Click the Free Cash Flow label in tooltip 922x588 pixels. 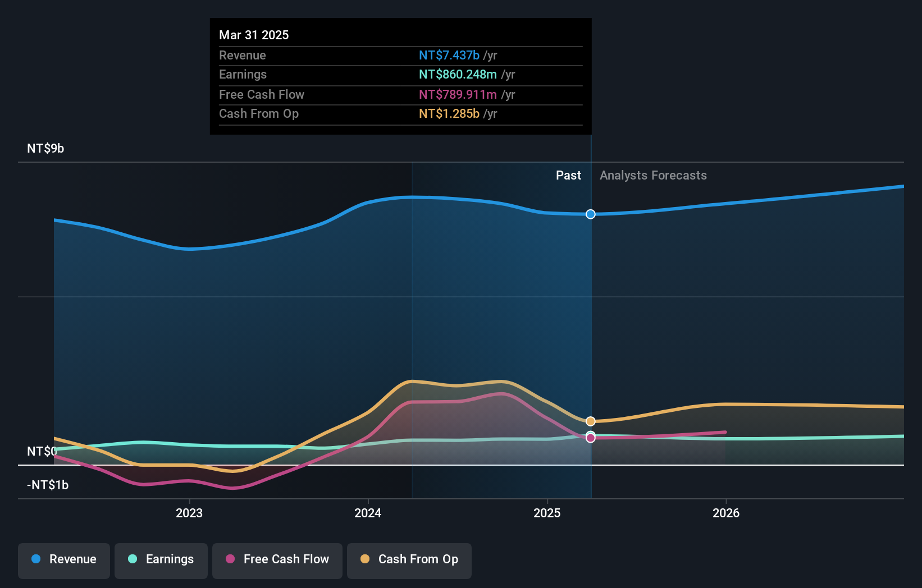(x=262, y=94)
